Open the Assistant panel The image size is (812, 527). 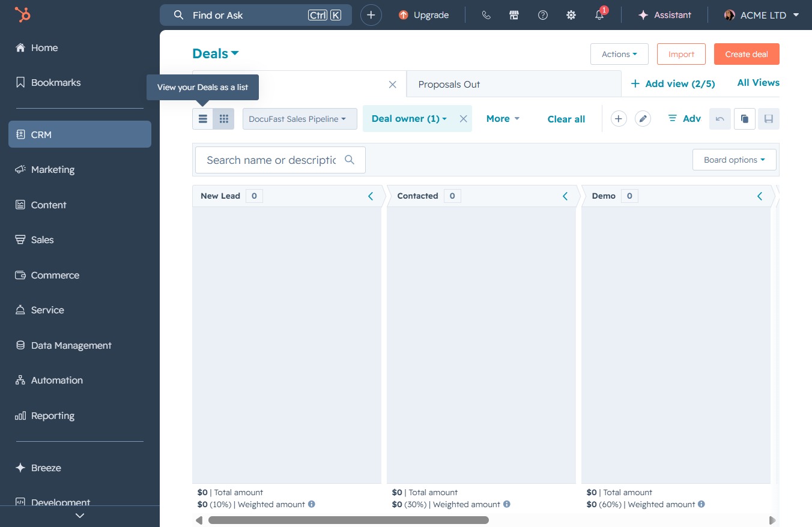point(665,15)
